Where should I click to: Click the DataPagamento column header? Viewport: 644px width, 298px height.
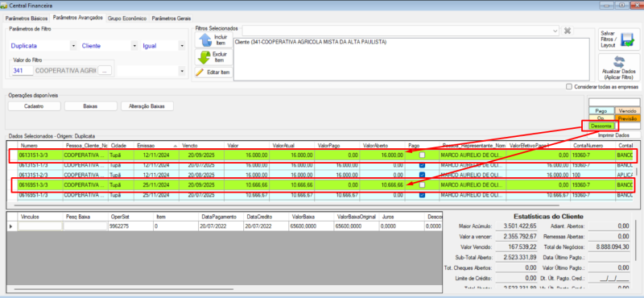[221, 216]
